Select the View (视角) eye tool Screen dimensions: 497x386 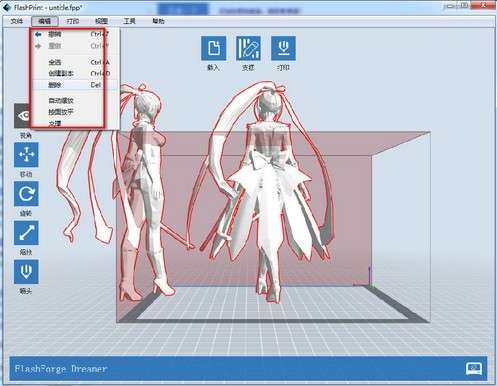(22, 116)
